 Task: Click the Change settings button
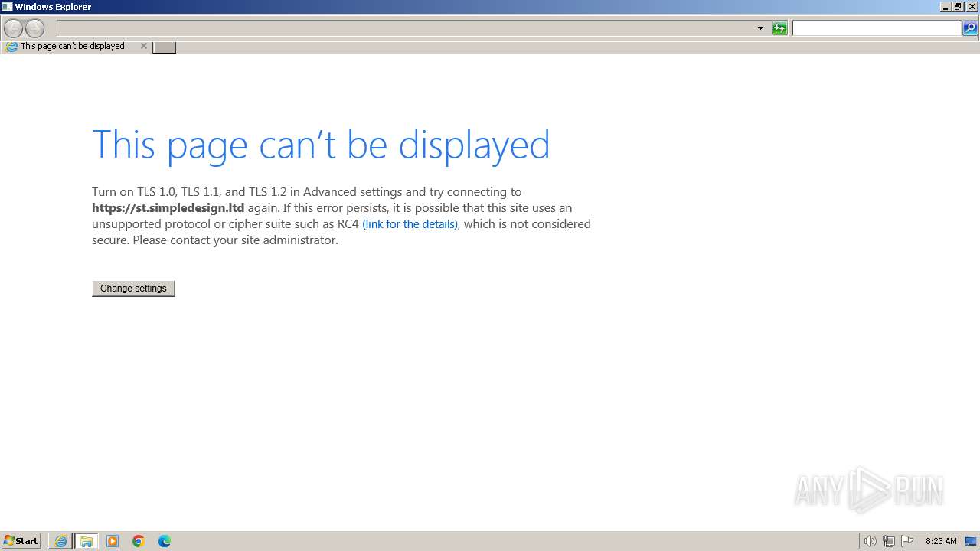(x=133, y=289)
